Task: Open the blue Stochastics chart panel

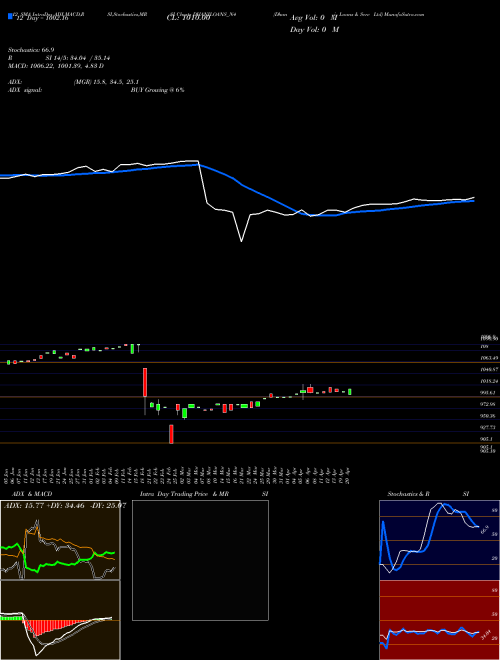Action: pyautogui.click(x=439, y=540)
